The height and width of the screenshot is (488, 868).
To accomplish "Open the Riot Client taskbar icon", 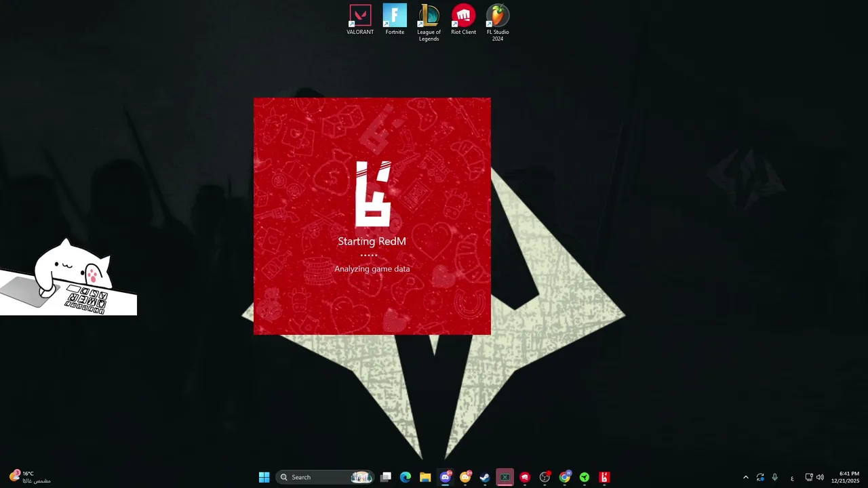I will point(524,477).
